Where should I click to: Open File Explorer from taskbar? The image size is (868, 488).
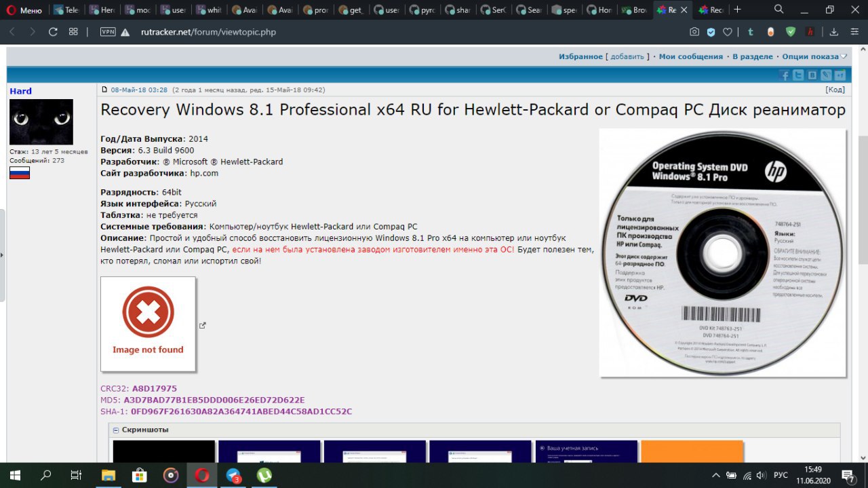tap(108, 475)
